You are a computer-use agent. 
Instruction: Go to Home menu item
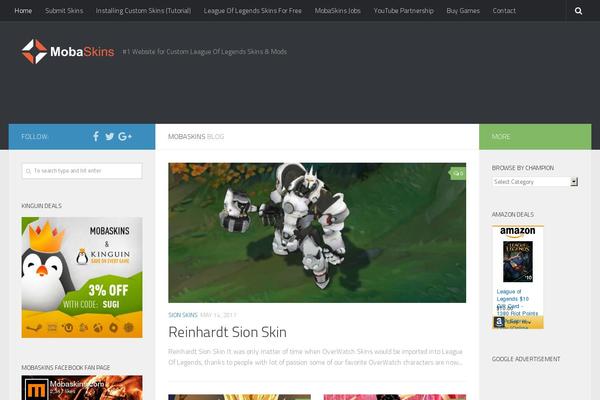pyautogui.click(x=23, y=11)
